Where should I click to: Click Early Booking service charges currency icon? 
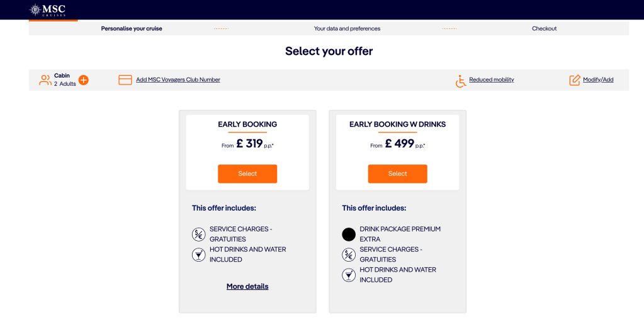198,235
